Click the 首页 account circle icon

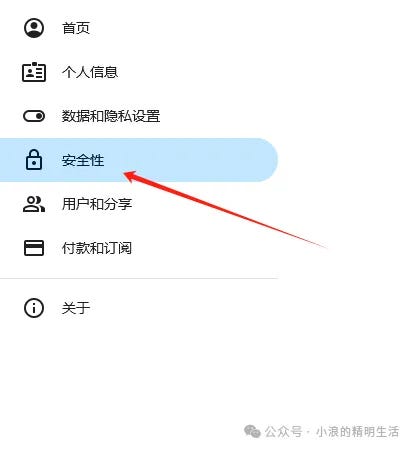pyautogui.click(x=34, y=28)
